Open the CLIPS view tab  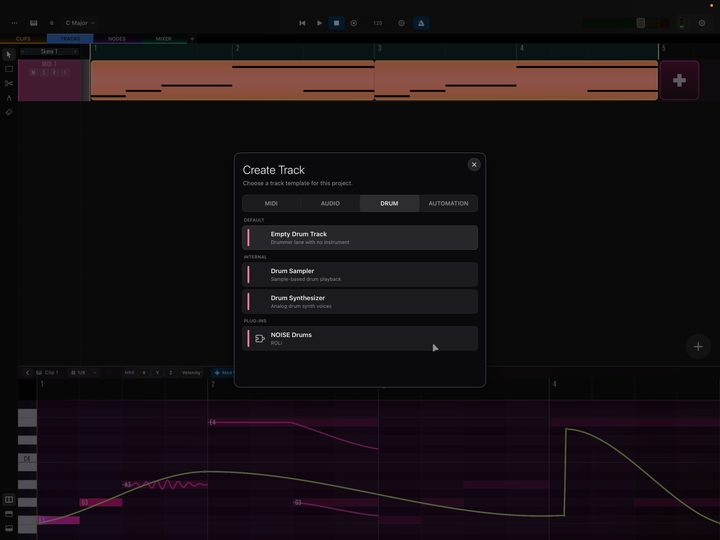(23, 39)
